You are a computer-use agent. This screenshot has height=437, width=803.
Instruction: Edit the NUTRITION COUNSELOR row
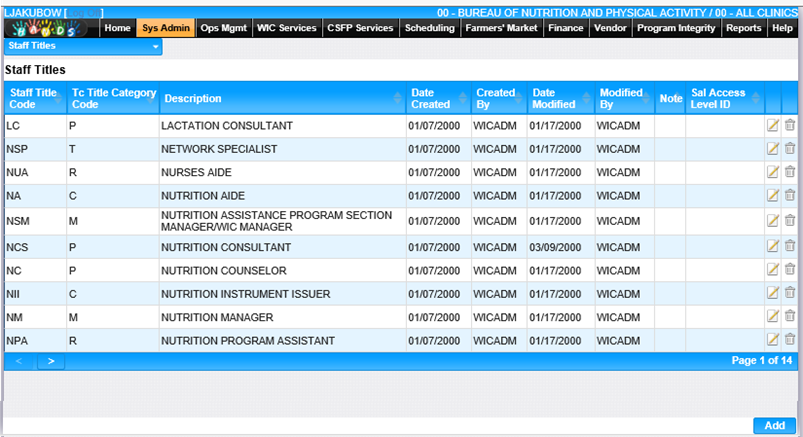click(x=773, y=270)
